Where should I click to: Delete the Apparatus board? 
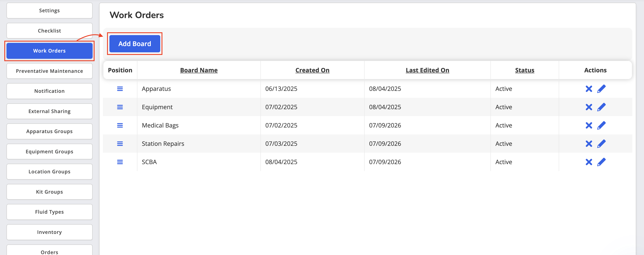click(x=589, y=89)
